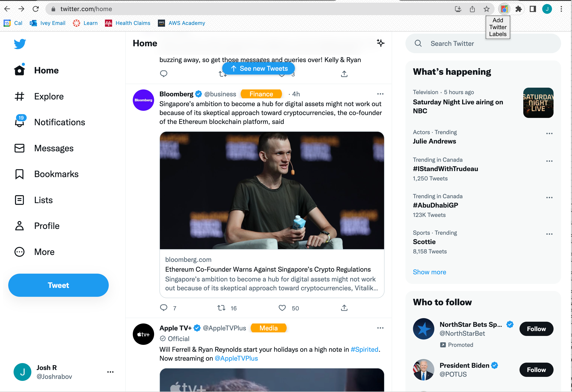Open Bookmarks from the sidebar

[56, 174]
